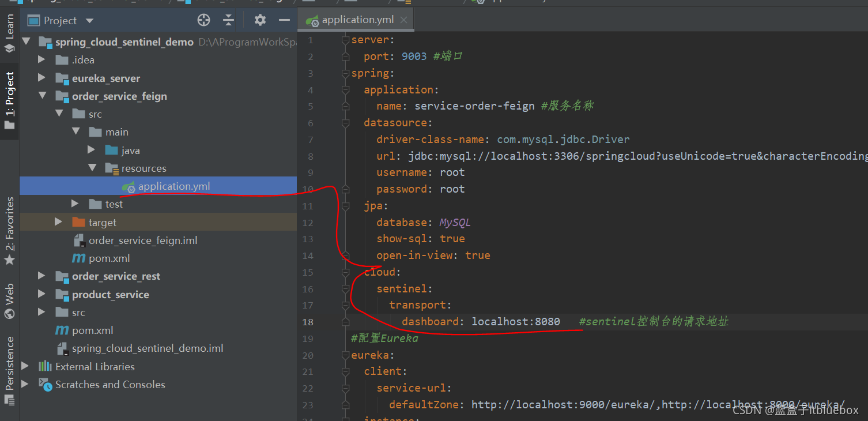Fold the jpa block at line 11
Screen dimensions: 868x421
(x=345, y=205)
